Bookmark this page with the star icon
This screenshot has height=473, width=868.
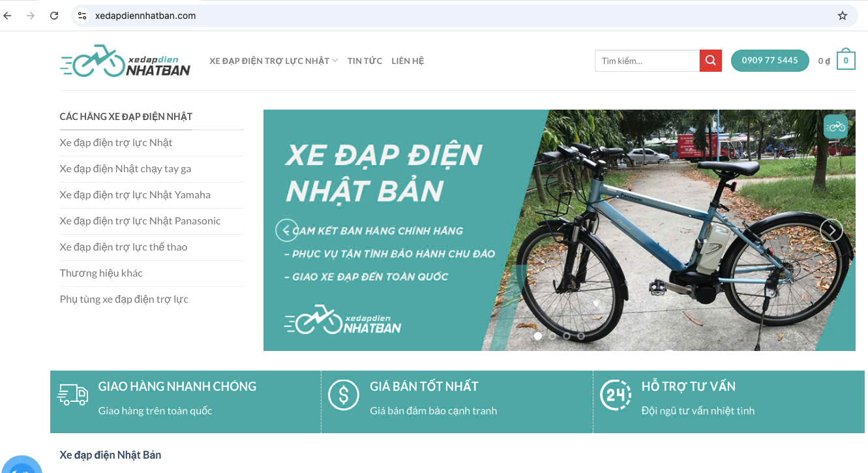point(842,16)
